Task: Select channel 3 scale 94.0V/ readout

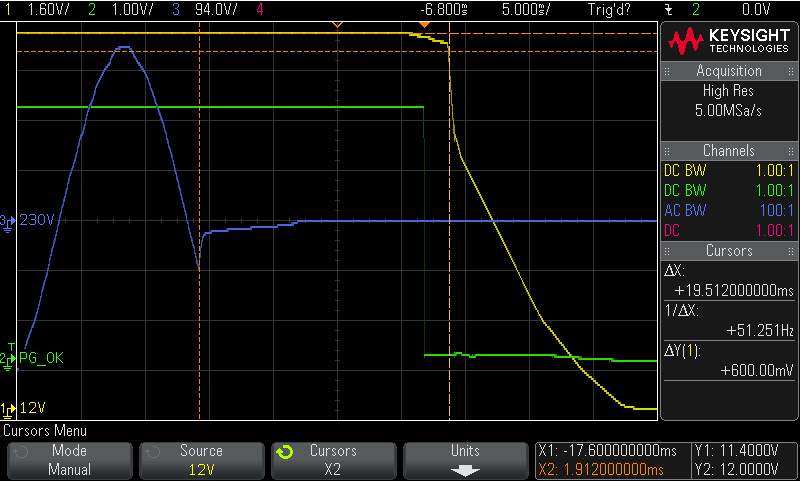Action: 216,9
